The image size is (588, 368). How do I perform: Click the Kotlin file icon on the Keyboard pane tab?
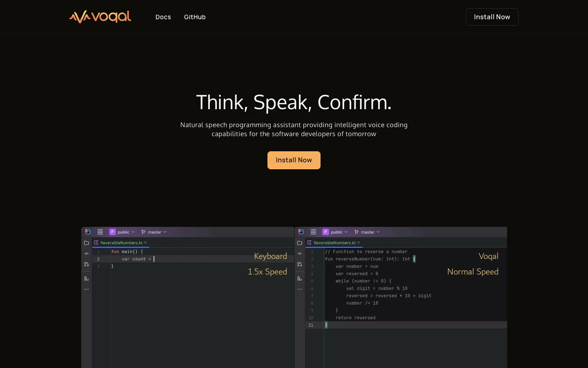coord(96,242)
